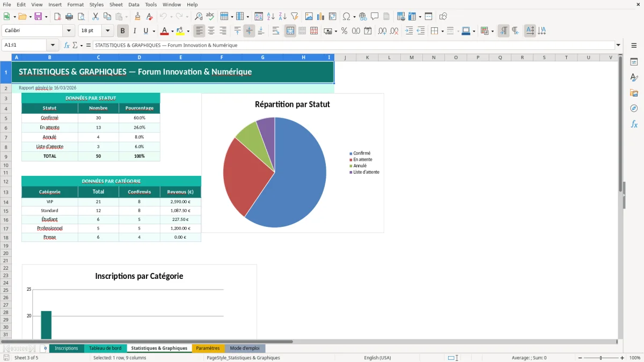Open the Sheet menu
The image size is (644, 362).
coord(116,4)
